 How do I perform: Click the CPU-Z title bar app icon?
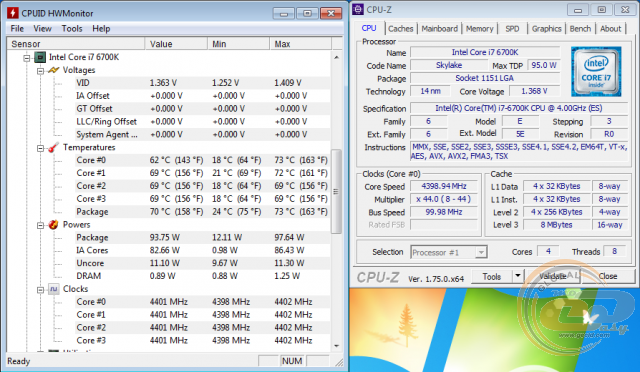point(358,9)
